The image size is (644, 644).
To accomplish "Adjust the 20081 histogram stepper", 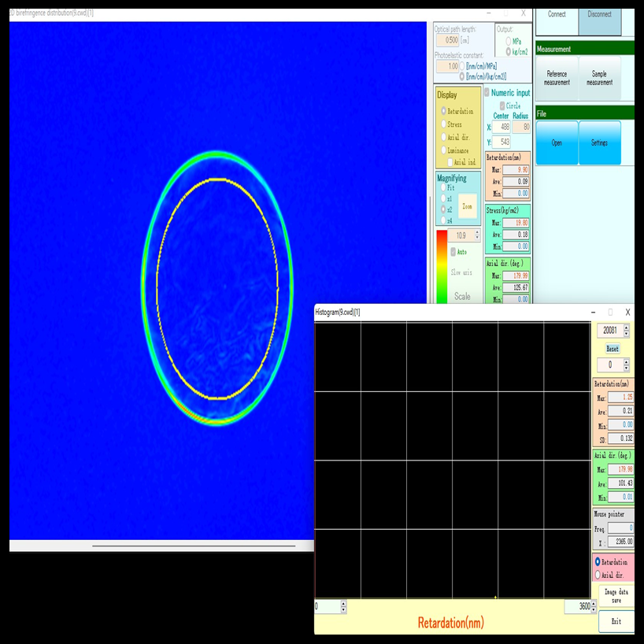I will 627,331.
